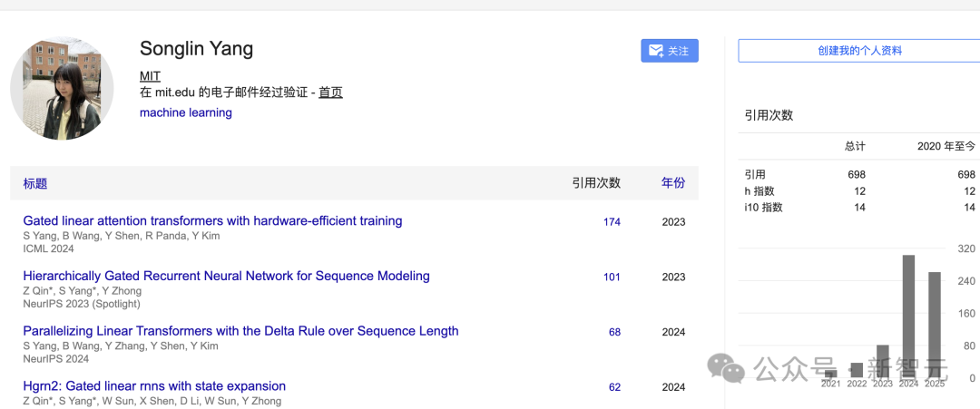View 174 citations of Gated linear attention
980x409 pixels.
[x=612, y=221]
